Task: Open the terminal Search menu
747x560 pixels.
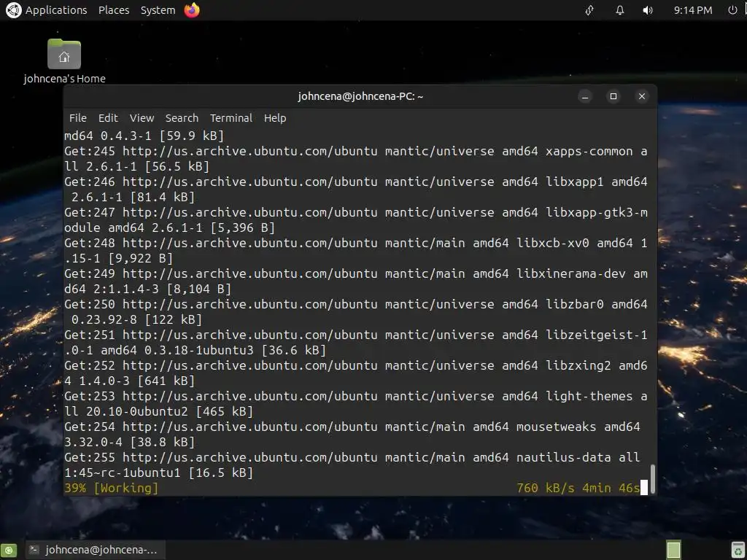Action: (x=182, y=118)
